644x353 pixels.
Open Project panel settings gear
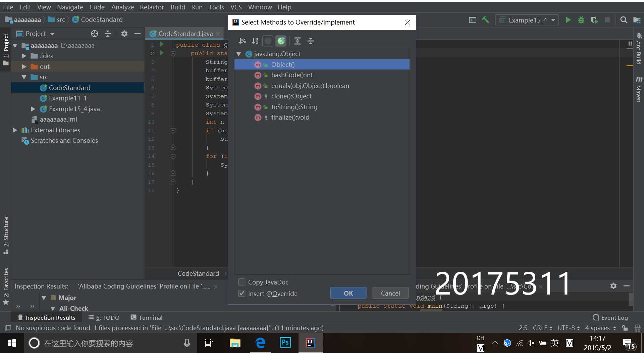(124, 34)
